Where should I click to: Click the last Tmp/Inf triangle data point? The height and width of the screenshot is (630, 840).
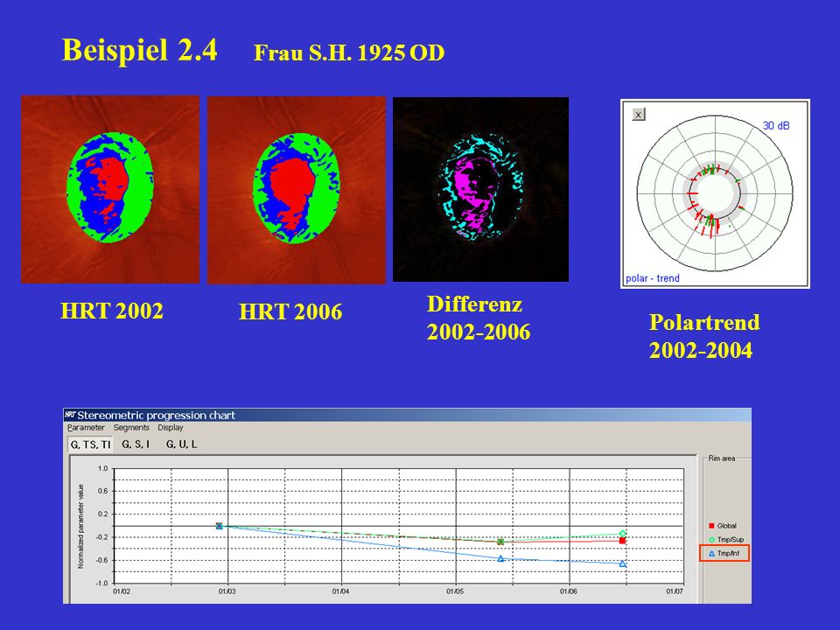pyautogui.click(x=622, y=563)
